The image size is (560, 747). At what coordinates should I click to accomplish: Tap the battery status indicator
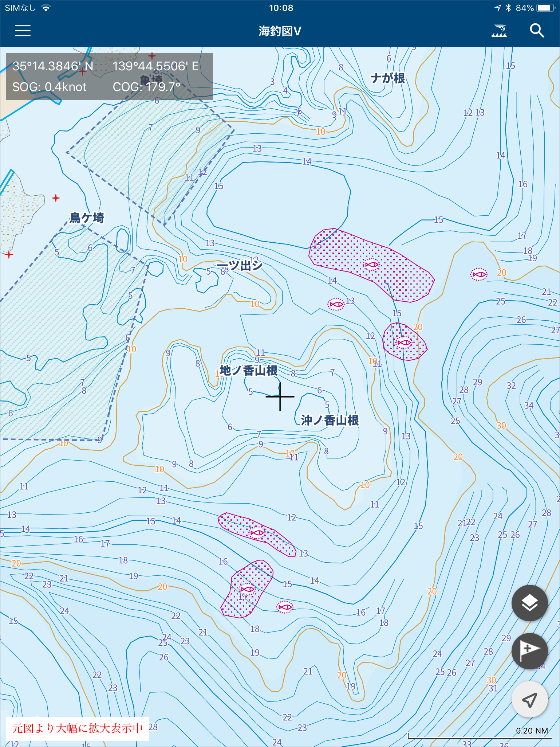pyautogui.click(x=545, y=8)
